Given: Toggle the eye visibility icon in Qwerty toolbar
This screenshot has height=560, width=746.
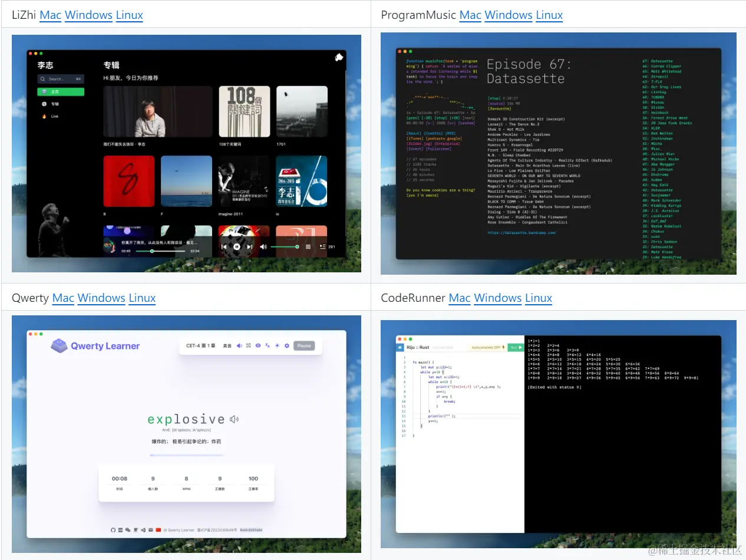Looking at the screenshot, I should [258, 345].
